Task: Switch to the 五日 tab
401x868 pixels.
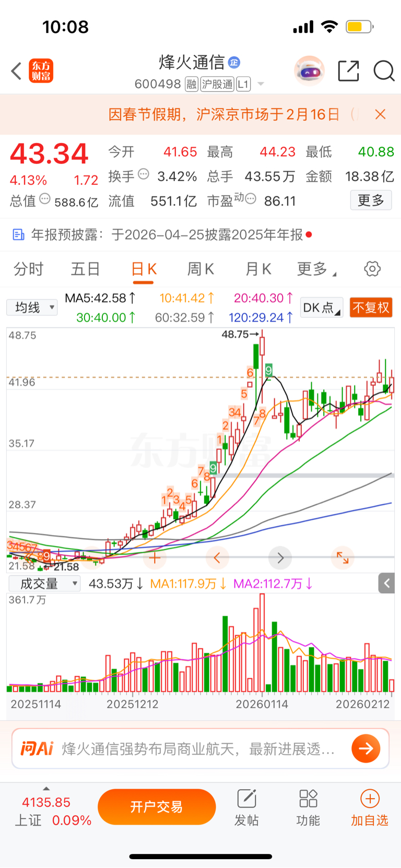Action: pyautogui.click(x=86, y=269)
